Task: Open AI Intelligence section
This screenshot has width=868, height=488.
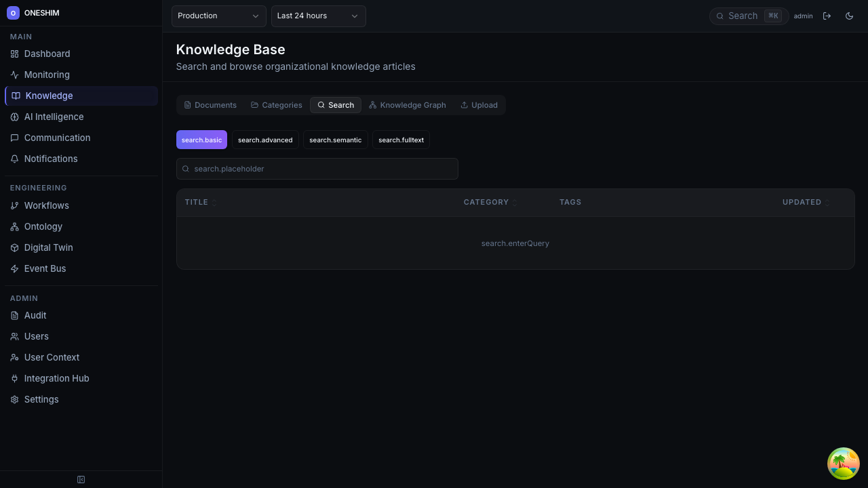Action: click(x=54, y=117)
